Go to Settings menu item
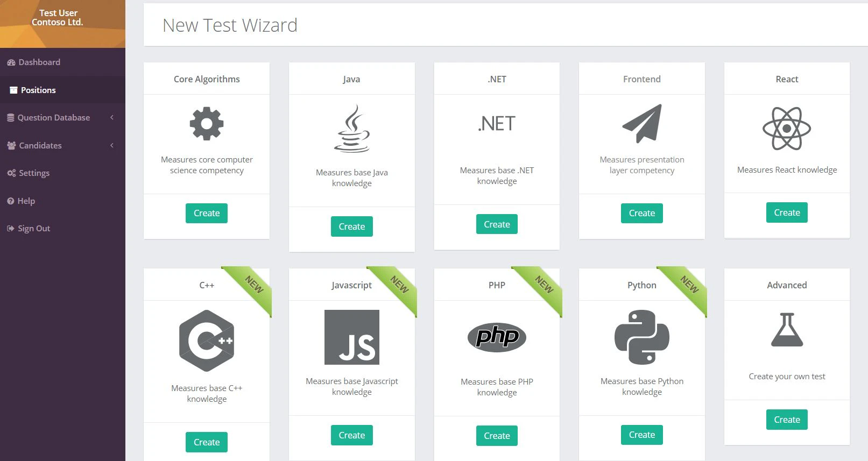This screenshot has height=461, width=868. [x=62, y=173]
